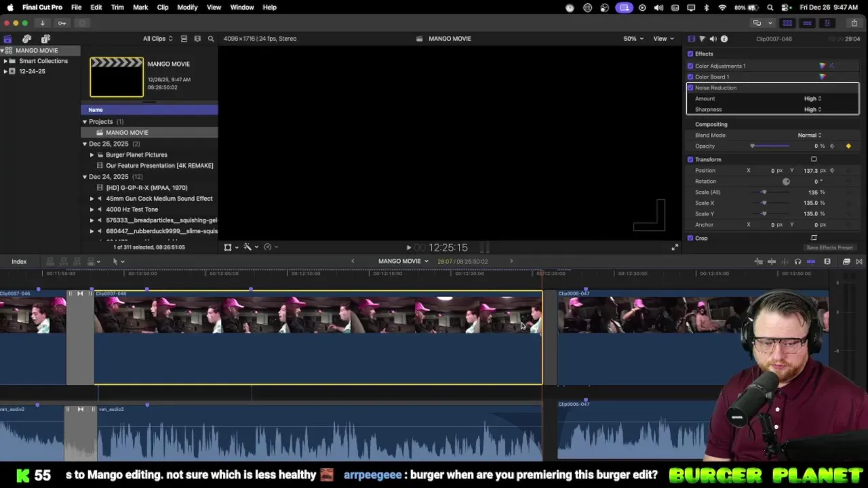Click the Position Y value 137.3
Image resolution: width=868 pixels, height=488 pixels.
coord(810,170)
